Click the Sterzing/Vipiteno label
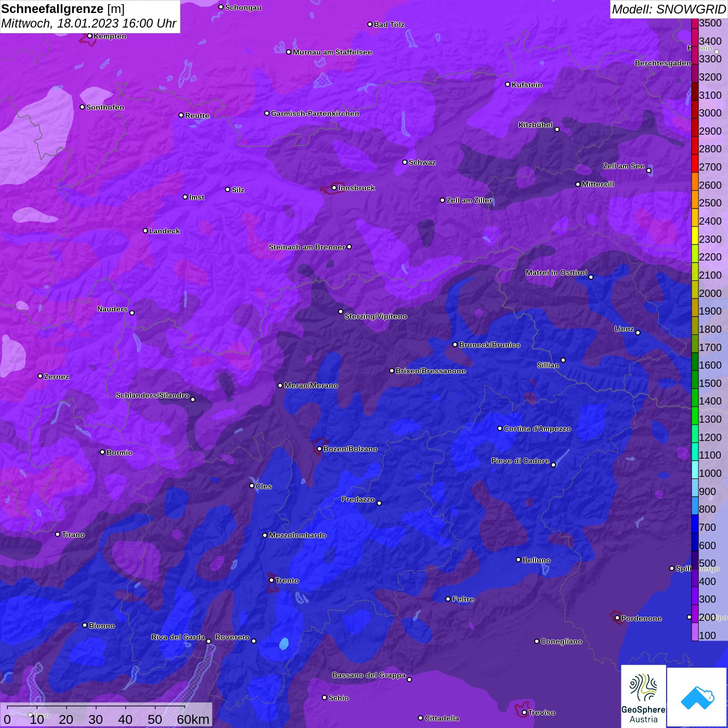 point(376,316)
